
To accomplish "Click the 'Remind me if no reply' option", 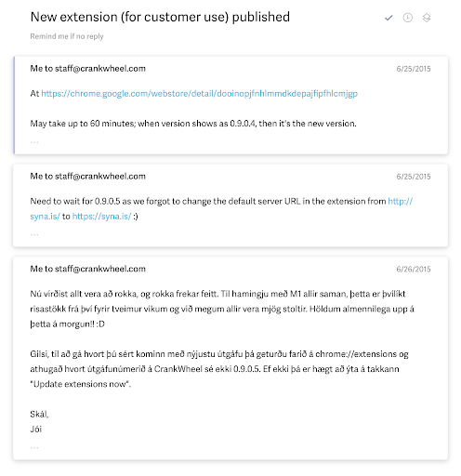I will (x=67, y=36).
